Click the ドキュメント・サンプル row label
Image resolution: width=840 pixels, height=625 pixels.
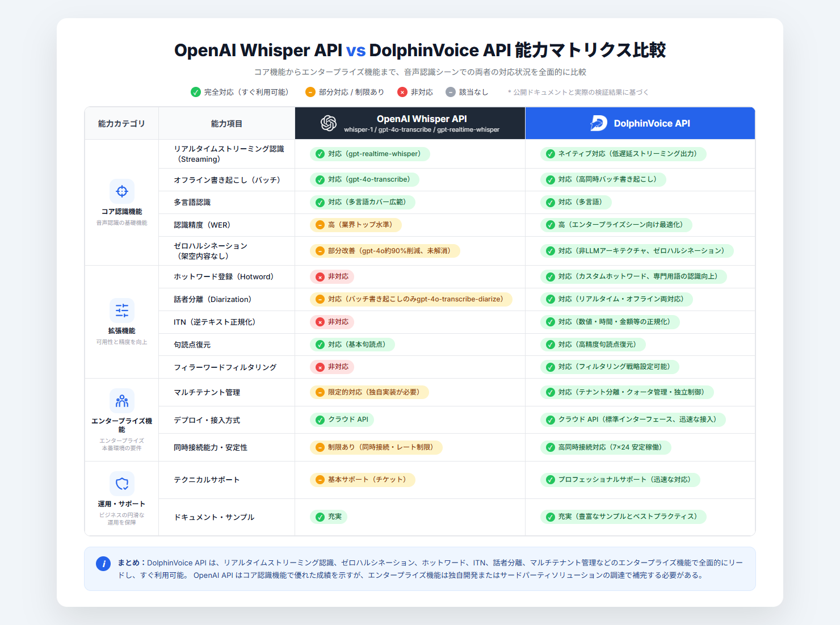coord(214,517)
